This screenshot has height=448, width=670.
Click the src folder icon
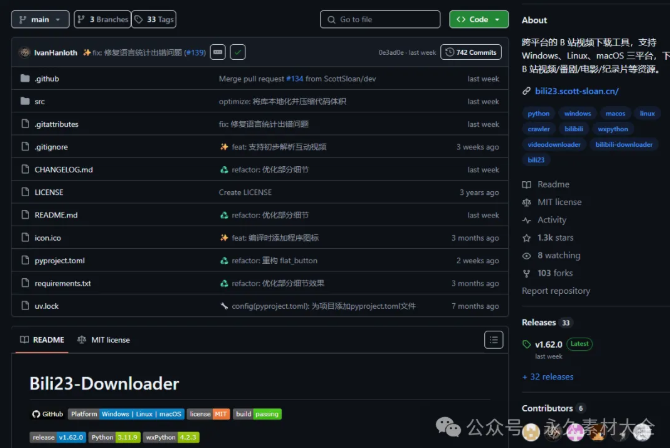(x=25, y=101)
